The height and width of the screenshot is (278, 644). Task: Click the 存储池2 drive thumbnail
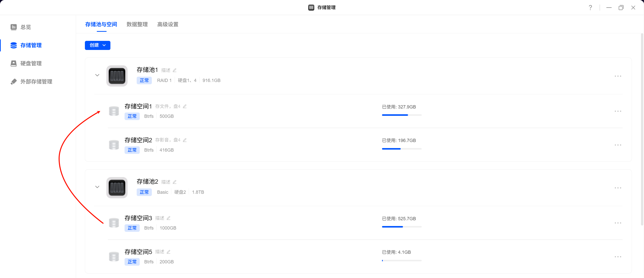click(117, 188)
